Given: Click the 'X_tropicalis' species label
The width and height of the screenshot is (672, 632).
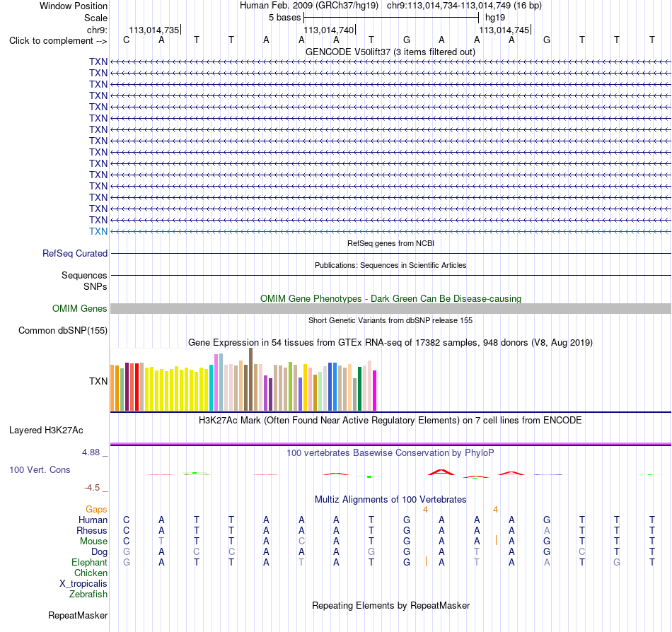Looking at the screenshot, I should click(83, 584).
